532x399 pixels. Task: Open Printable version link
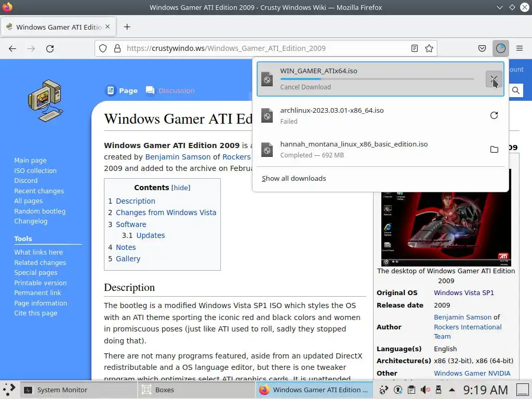[x=41, y=283]
